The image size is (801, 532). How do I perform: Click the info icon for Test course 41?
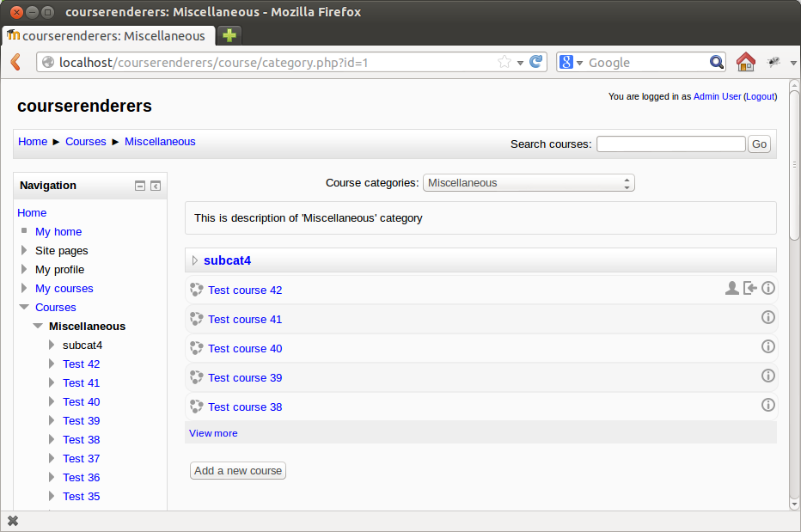767,317
